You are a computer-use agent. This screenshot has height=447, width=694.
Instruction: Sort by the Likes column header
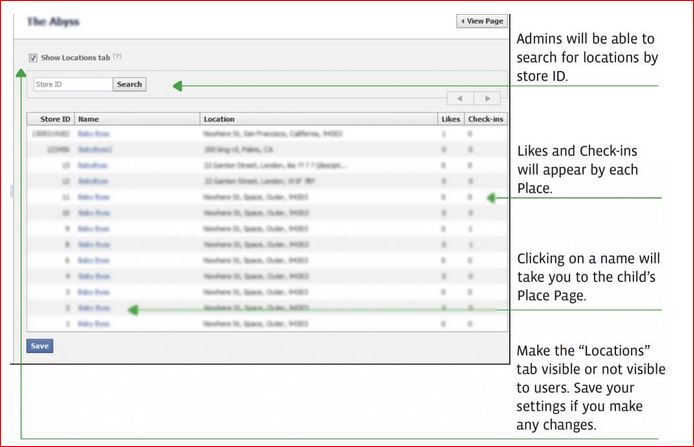[451, 119]
